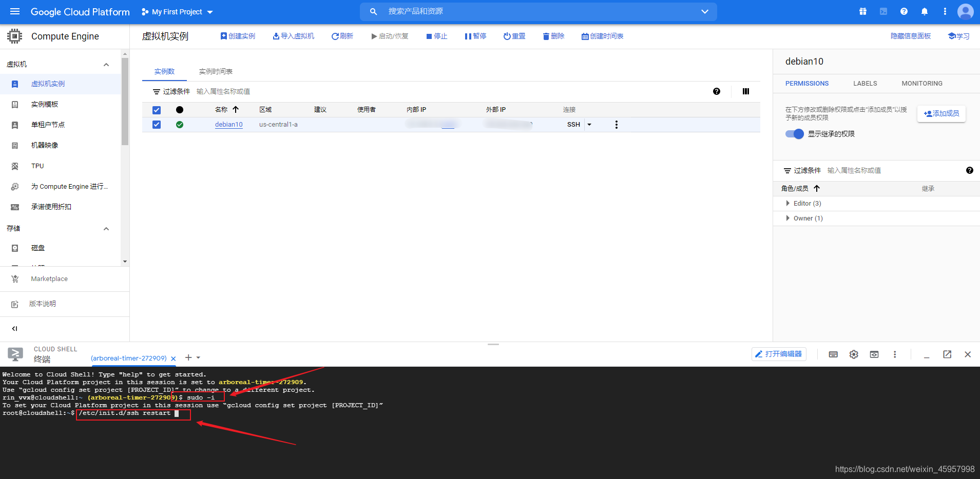The width and height of the screenshot is (980, 479).
Task: Switch to the 实例数 tab
Action: pyautogui.click(x=164, y=71)
